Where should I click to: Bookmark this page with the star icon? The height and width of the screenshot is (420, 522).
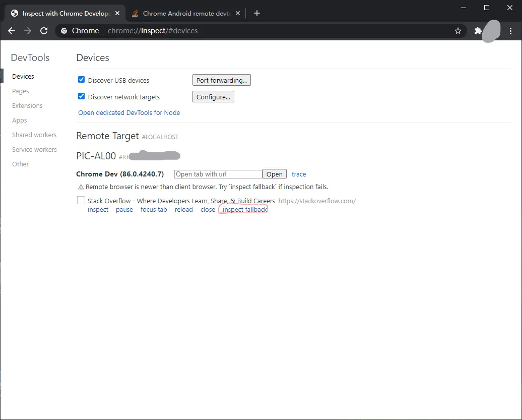[458, 31]
